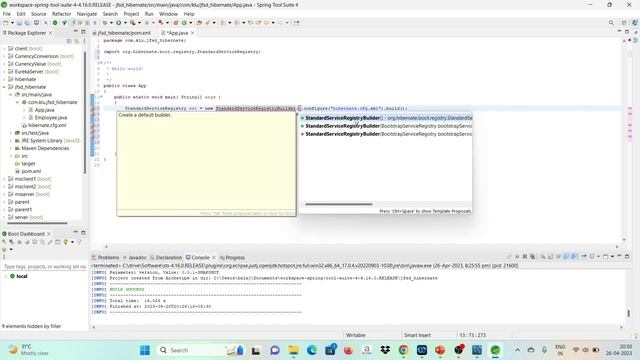Screen dimensions: 640x360
Task: Expand the local node in Boot Dashboard
Action: [x=5, y=276]
